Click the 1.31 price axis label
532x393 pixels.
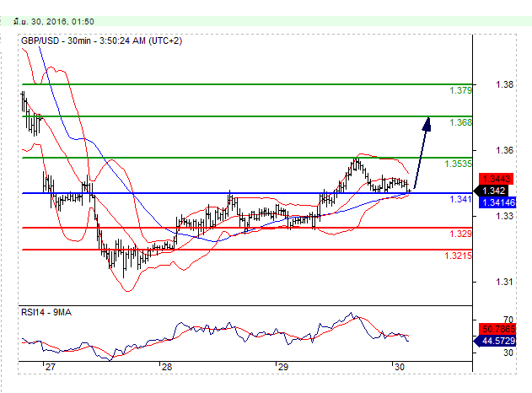tap(504, 282)
